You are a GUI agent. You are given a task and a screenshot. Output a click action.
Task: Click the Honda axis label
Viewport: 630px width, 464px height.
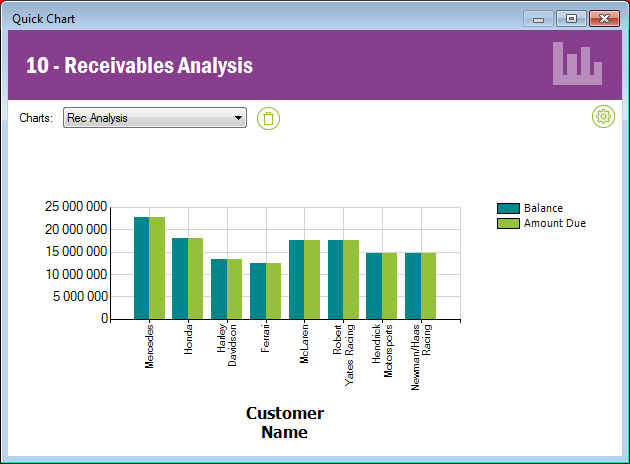(188, 340)
